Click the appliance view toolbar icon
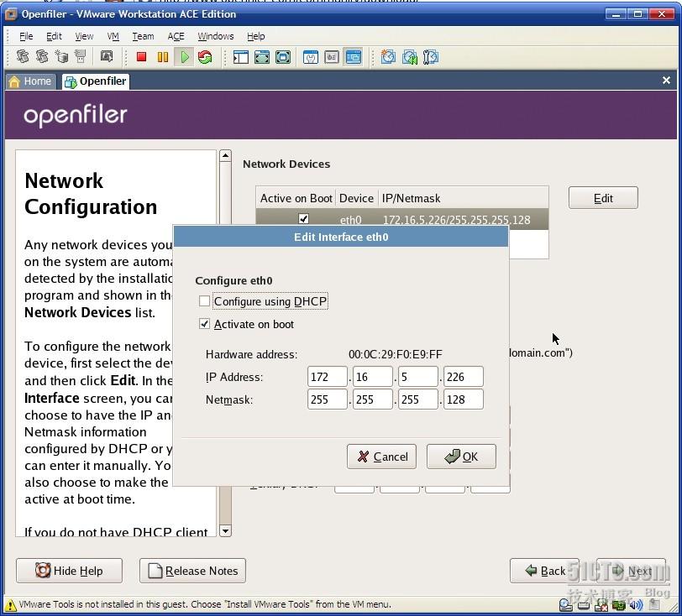Viewport: 682px width, 616px height. [332, 57]
